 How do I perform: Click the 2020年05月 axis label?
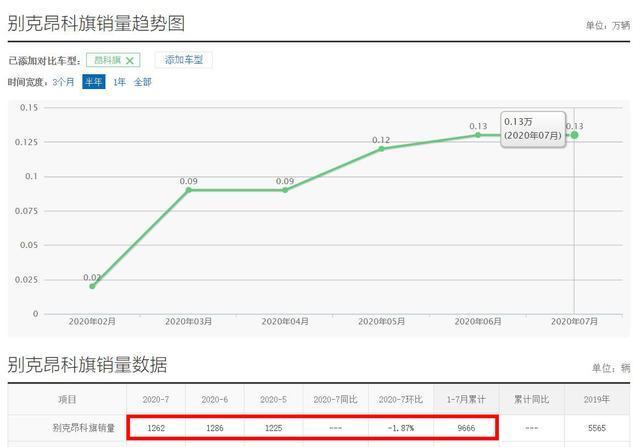coord(381,322)
